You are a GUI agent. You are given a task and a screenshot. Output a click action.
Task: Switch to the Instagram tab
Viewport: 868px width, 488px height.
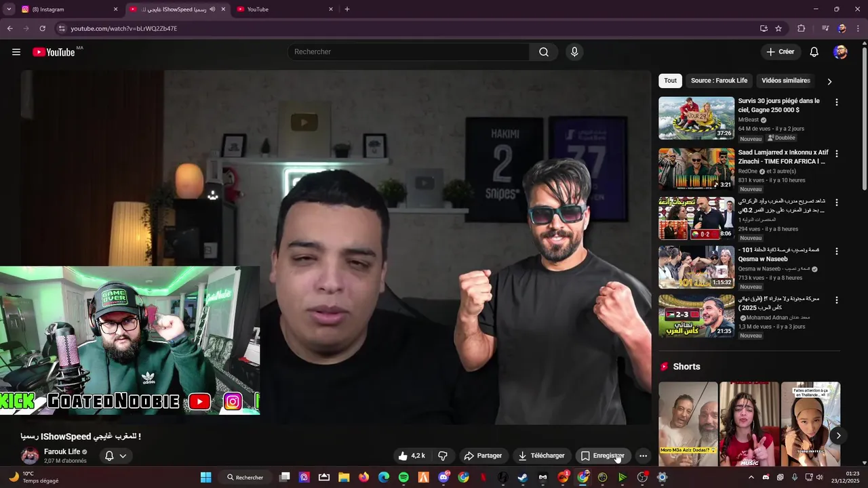tap(68, 9)
